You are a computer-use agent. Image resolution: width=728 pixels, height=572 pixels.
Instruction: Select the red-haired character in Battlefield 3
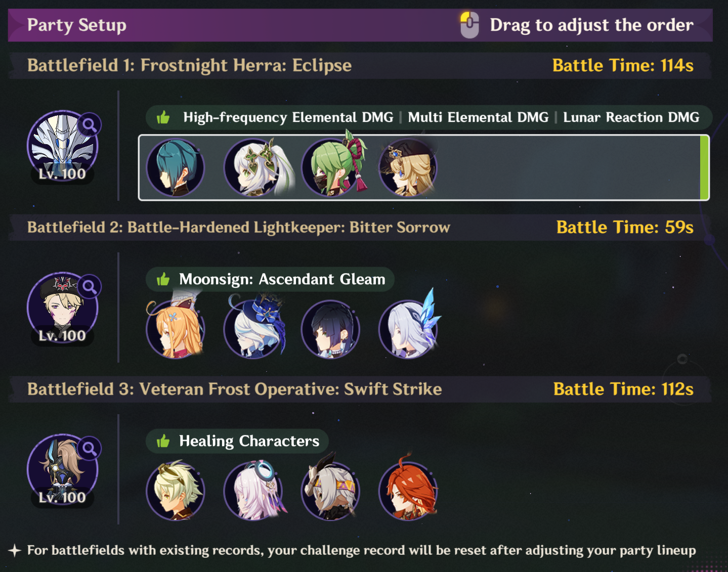(408, 491)
